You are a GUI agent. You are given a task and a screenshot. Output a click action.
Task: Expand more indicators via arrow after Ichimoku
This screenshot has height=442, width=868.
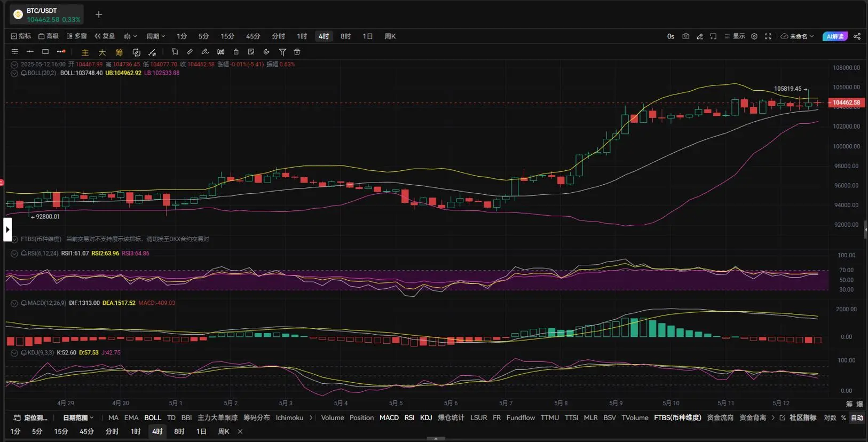pos(311,418)
